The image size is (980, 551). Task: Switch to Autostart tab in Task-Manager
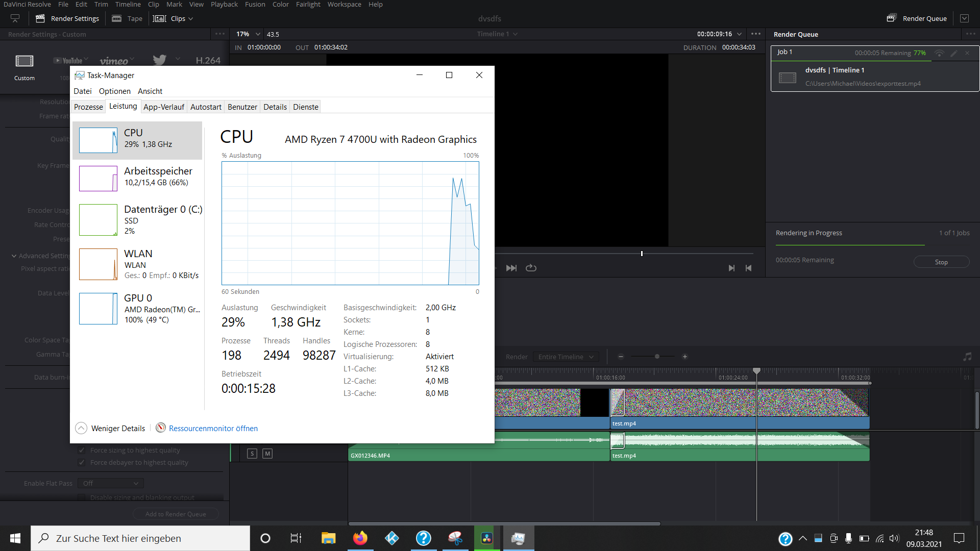[206, 107]
